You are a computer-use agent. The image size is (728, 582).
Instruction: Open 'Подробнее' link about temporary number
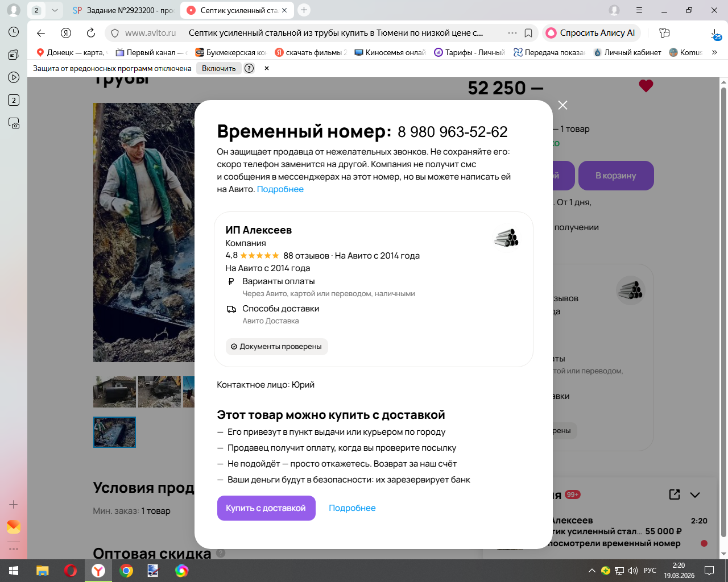click(x=280, y=189)
